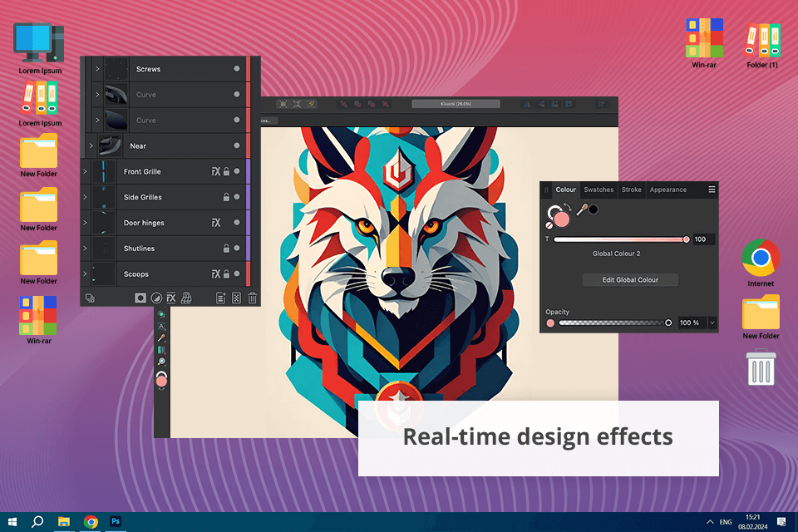Click the tint value field showing 100
The image size is (798, 532).
click(703, 239)
